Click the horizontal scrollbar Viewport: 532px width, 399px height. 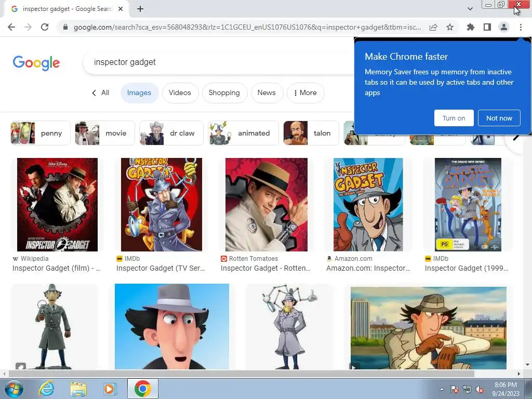coord(241,374)
